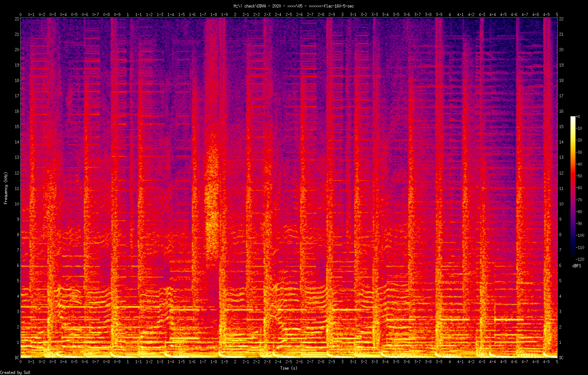The width and height of the screenshot is (588, 375).
Task: Click the "10" tick on the right frequency axis
Action: 561,204
